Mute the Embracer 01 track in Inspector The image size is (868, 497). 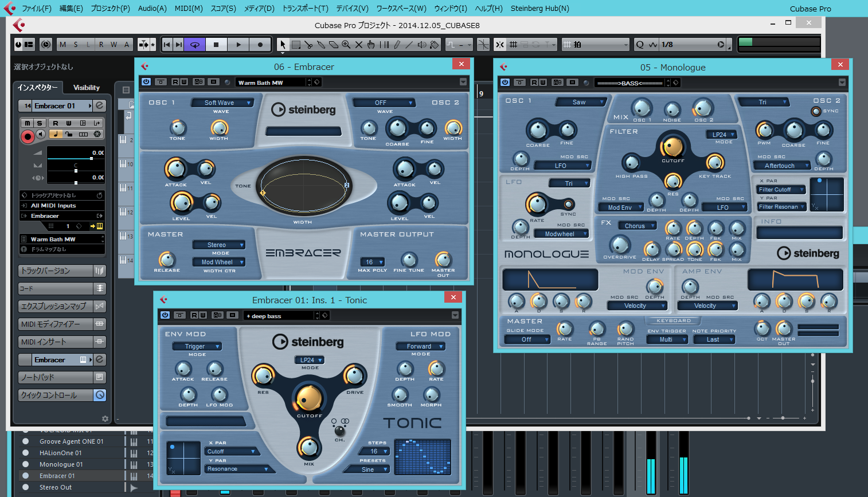(27, 123)
